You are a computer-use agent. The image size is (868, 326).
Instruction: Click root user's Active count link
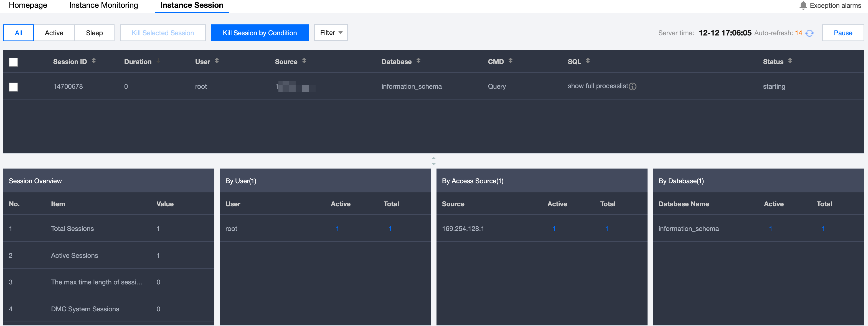[337, 229]
